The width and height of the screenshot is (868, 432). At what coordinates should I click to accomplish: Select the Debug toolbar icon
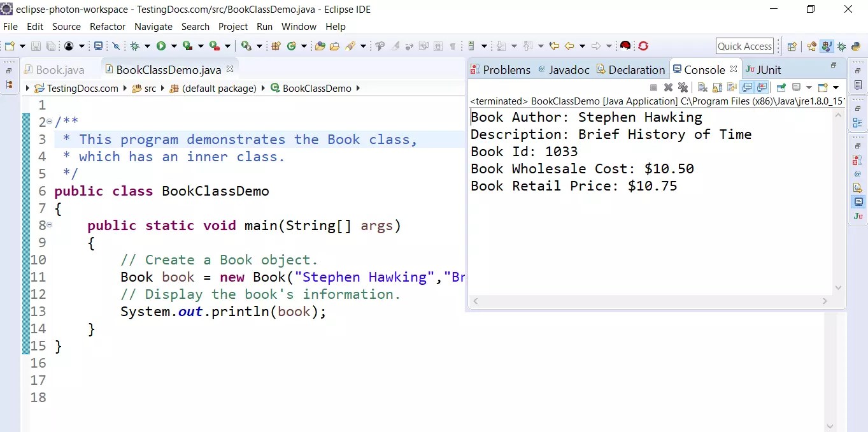click(135, 46)
